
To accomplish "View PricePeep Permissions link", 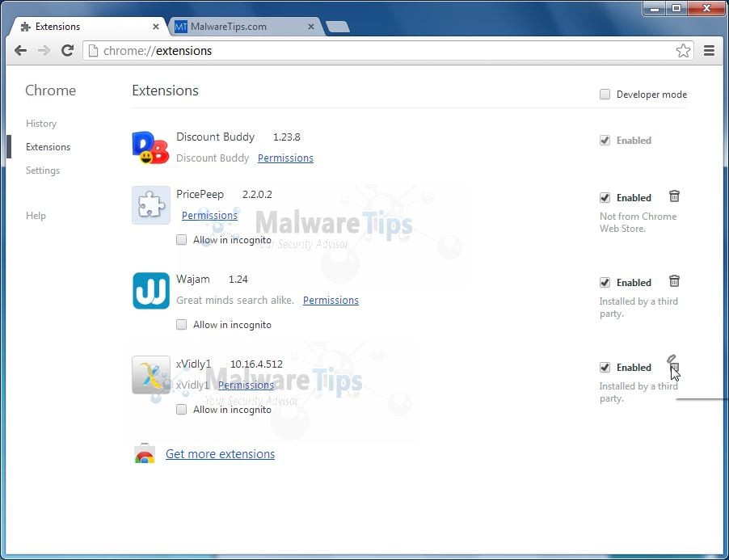I will click(209, 215).
